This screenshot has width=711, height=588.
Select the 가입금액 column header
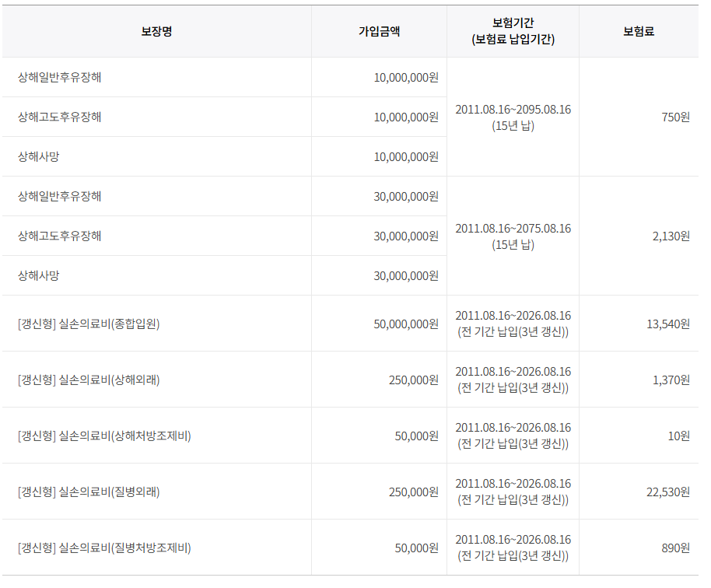[x=379, y=32]
